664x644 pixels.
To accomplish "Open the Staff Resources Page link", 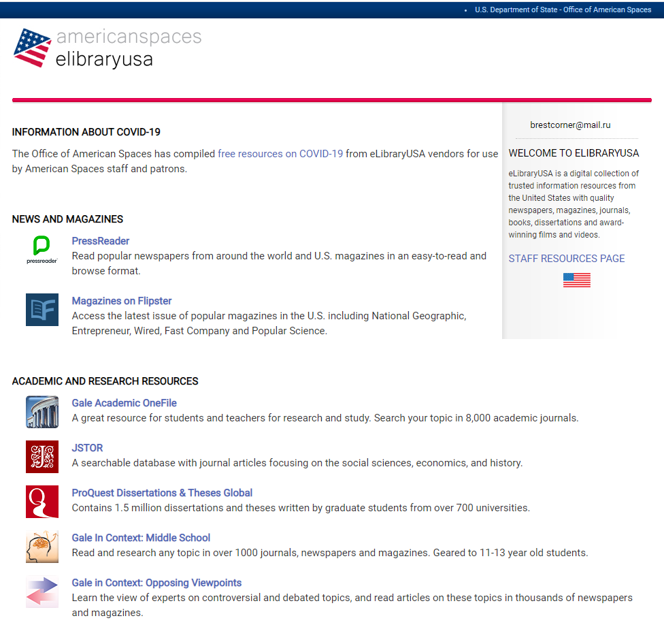I will pyautogui.click(x=567, y=259).
